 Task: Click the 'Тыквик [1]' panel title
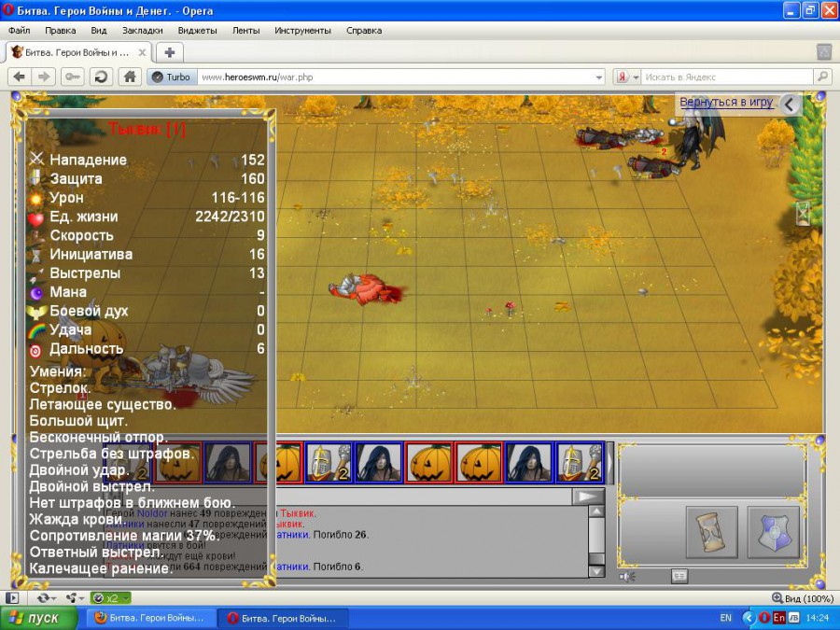[147, 129]
